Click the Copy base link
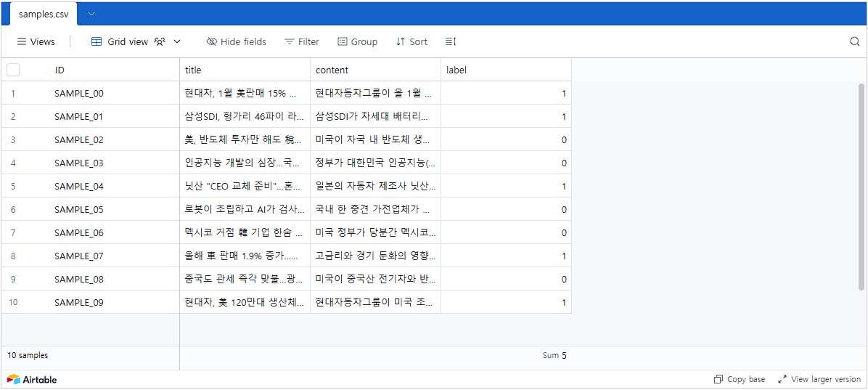868x390 pixels. 740,380
